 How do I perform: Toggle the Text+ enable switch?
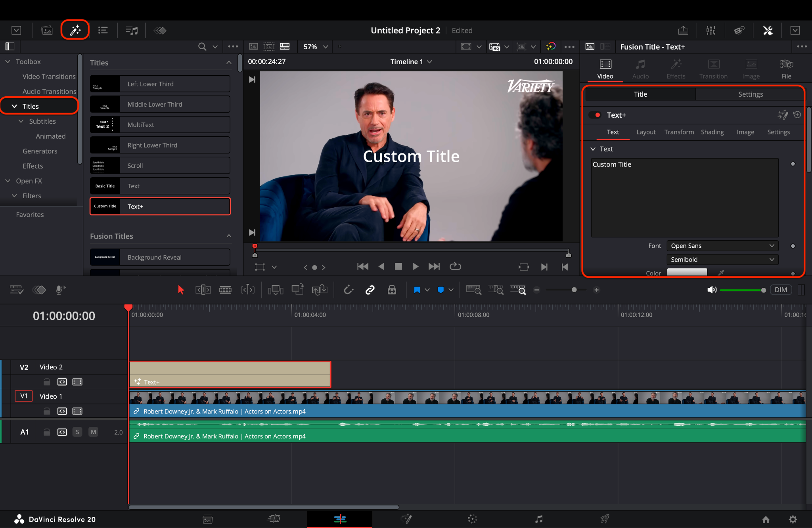[595, 115]
